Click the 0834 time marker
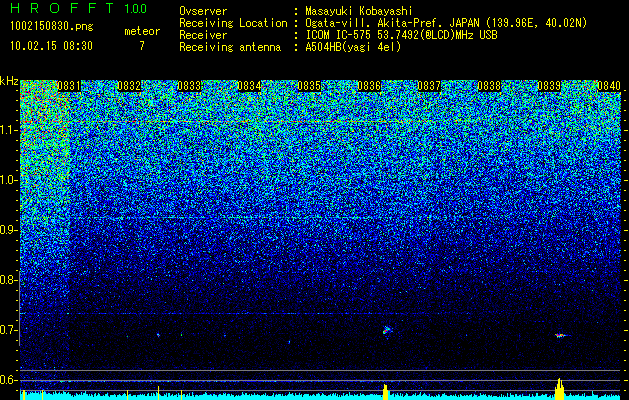Viewport: 629px width, 400px height. click(x=249, y=86)
